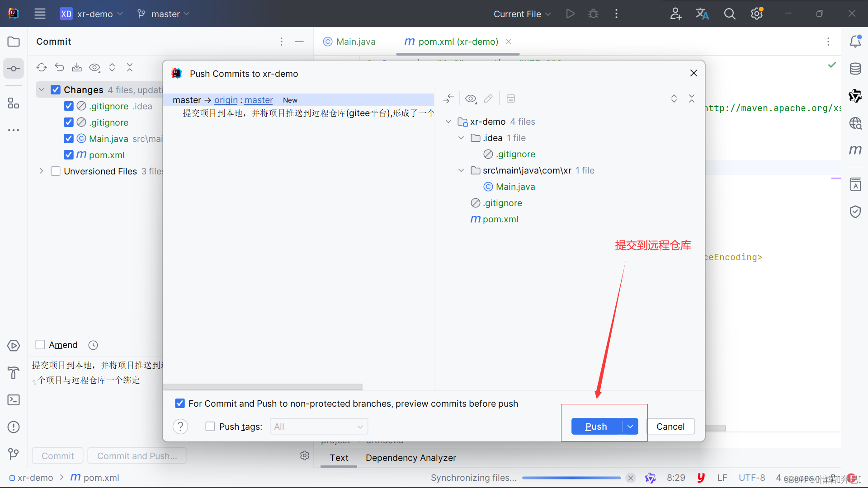
Task: Click the Push button to submit
Action: pyautogui.click(x=595, y=426)
